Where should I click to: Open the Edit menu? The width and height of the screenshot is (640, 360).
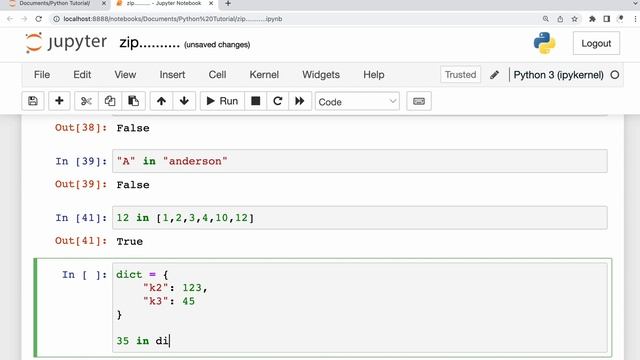coord(82,75)
